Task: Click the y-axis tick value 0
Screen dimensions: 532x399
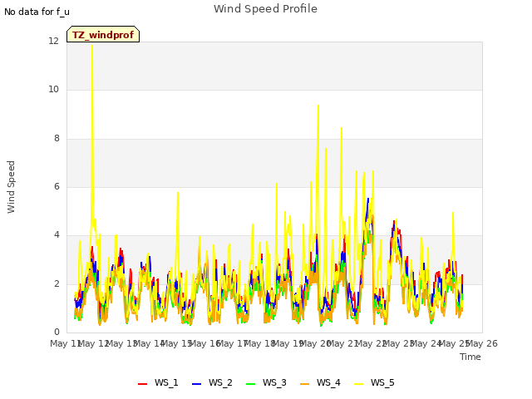Action: (x=57, y=332)
